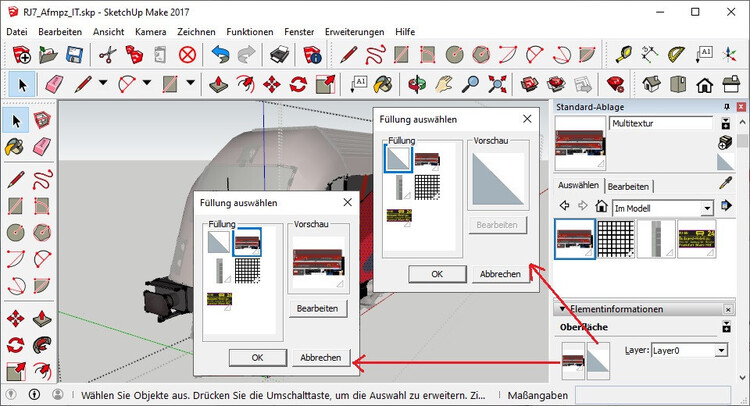Open the Fenster menu
Screen dimensions: 750x406
[299, 32]
